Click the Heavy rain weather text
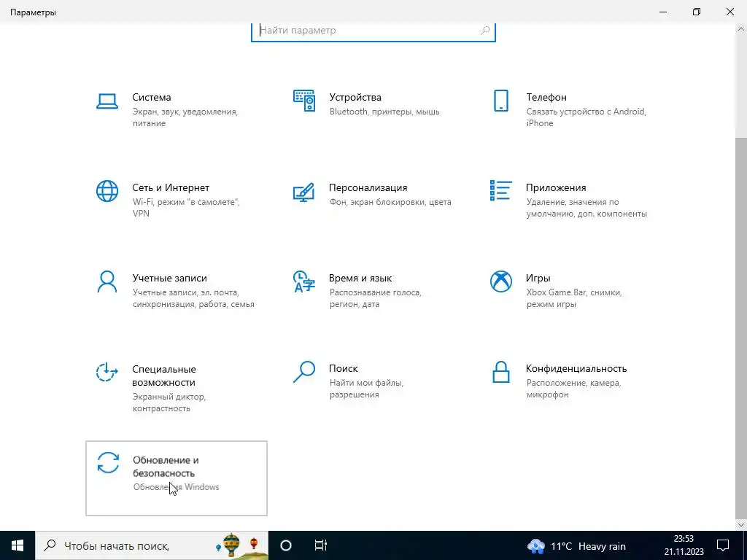 coord(602,545)
